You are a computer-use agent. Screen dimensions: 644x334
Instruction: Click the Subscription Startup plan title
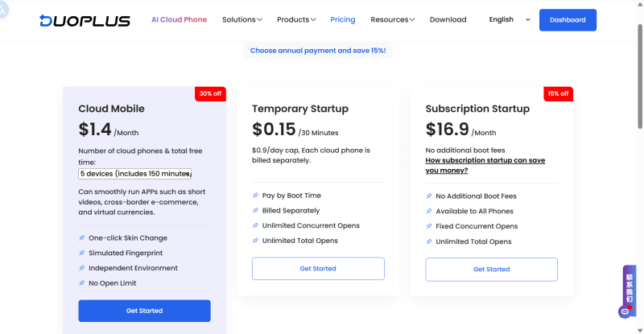pos(477,109)
